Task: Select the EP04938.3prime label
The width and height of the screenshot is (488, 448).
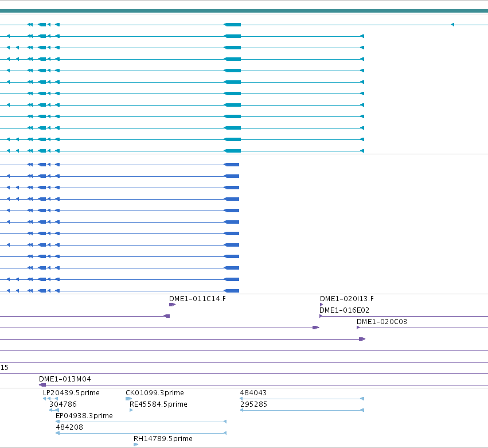Action: 84,416
